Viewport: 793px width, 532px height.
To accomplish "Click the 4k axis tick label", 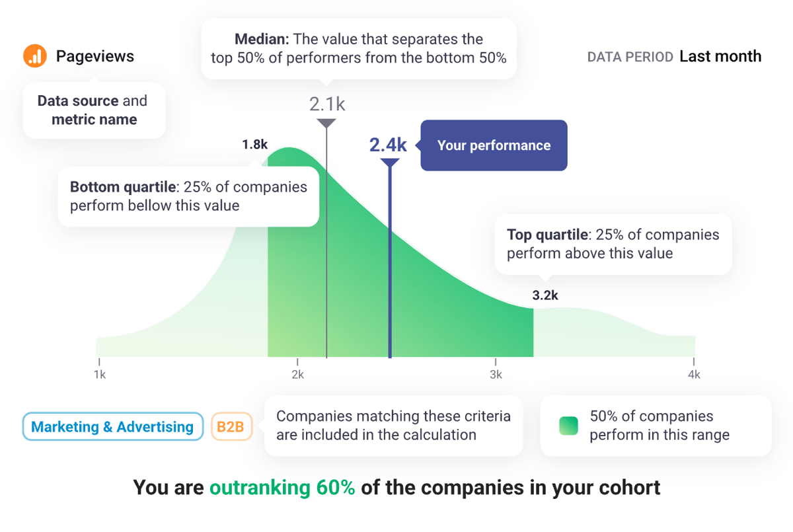I will [x=694, y=375].
